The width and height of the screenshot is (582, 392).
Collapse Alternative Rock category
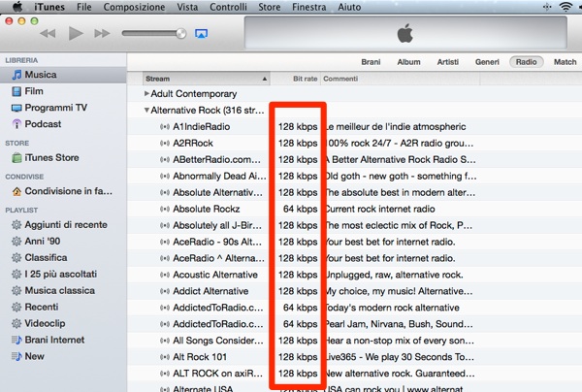point(146,111)
